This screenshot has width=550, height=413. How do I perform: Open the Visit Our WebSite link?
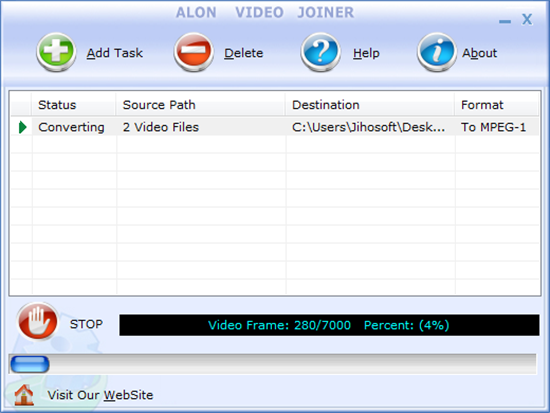point(100,395)
